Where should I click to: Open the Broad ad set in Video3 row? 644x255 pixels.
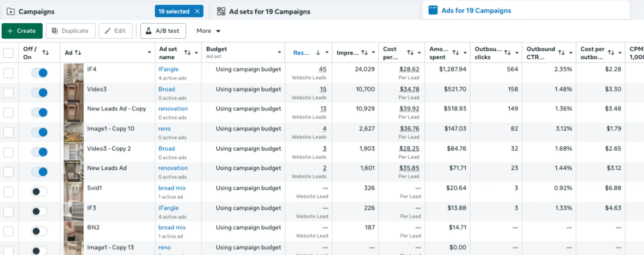(167, 89)
